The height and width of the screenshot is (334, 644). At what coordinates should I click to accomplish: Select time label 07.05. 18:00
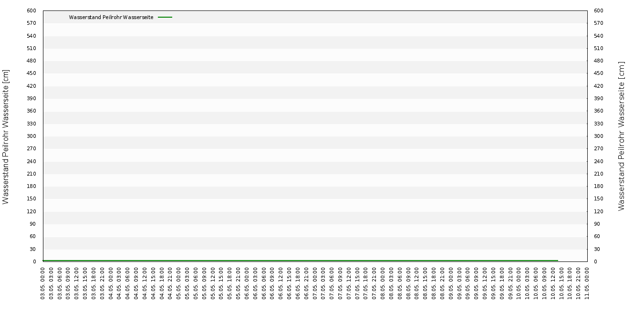coord(366,283)
